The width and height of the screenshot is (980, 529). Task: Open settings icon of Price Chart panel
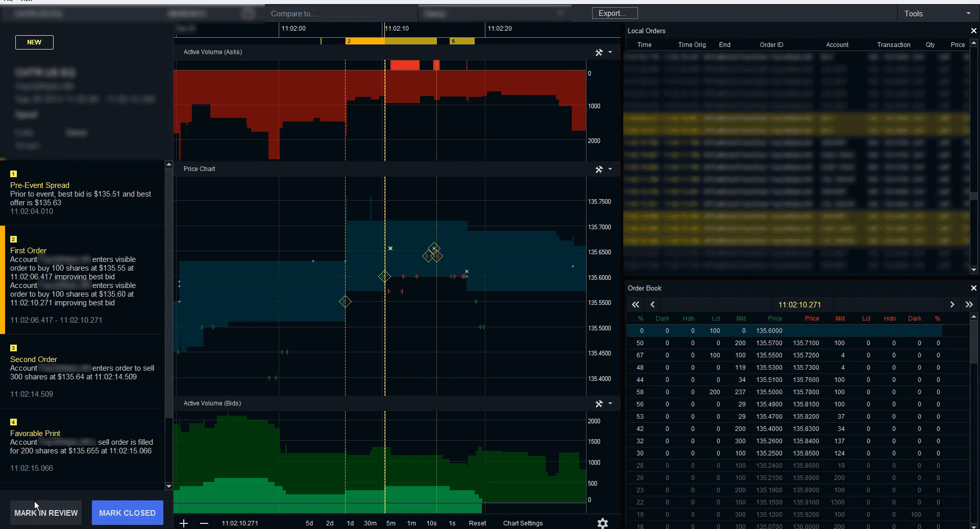click(599, 169)
